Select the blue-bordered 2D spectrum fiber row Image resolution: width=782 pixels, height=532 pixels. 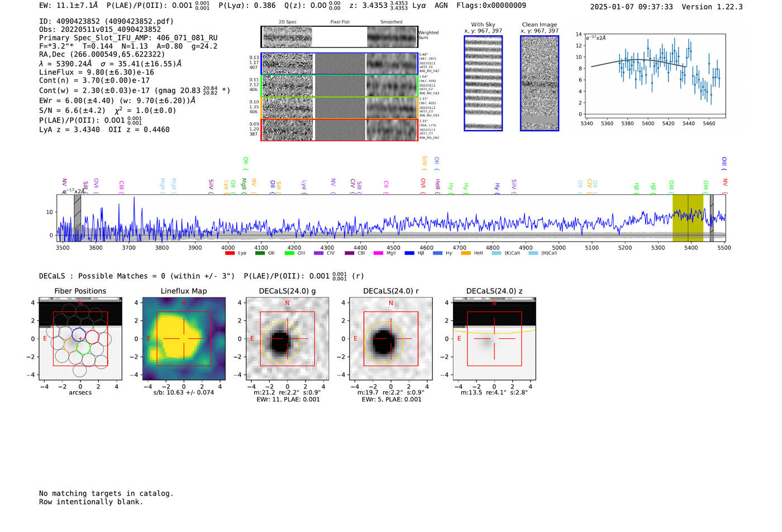[340, 64]
